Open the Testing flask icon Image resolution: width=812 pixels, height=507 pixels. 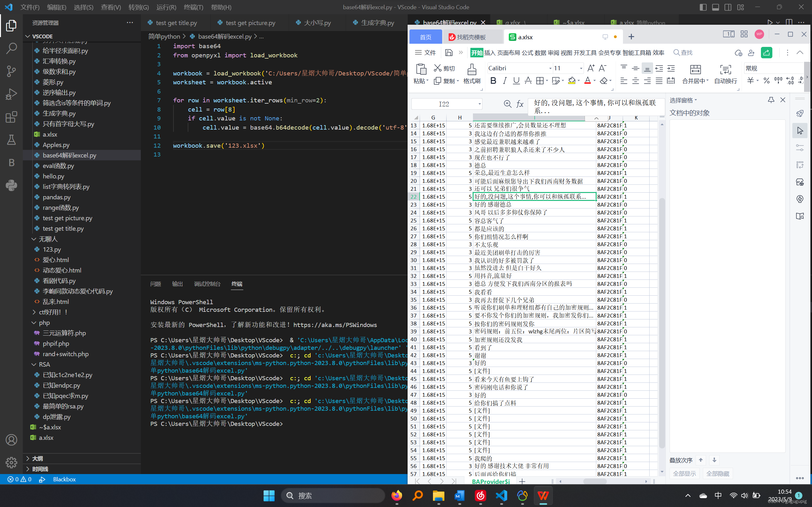11,140
